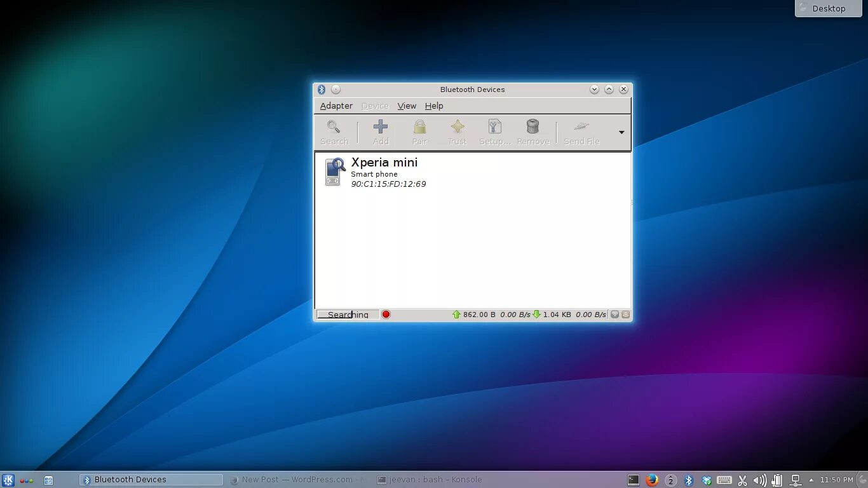Open the View menu
The height and width of the screenshot is (488, 868).
click(407, 106)
